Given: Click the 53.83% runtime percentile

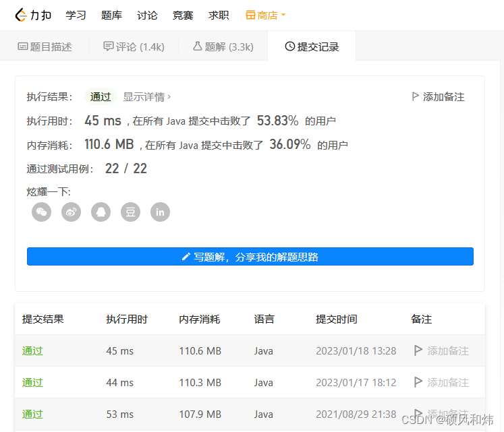Looking at the screenshot, I should click(x=278, y=121).
